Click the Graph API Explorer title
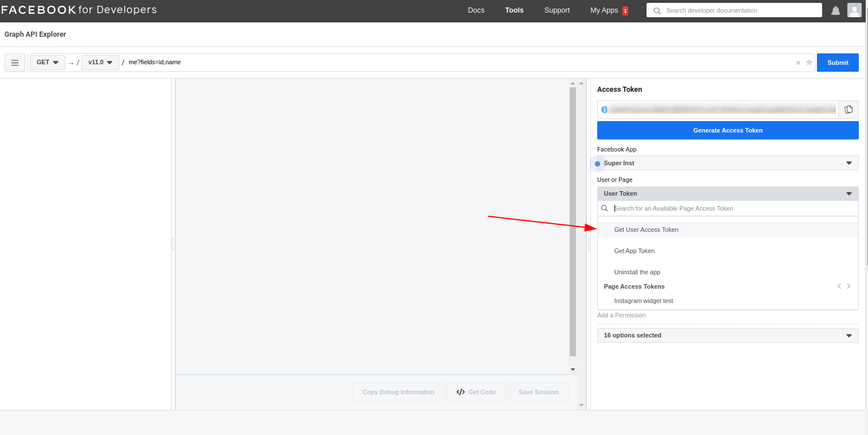The height and width of the screenshot is (435, 868). point(35,34)
